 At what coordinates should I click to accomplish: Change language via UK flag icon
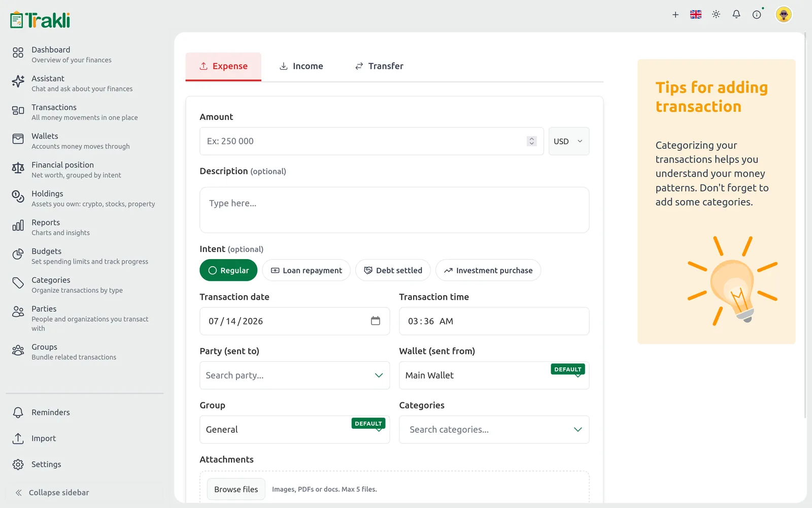(696, 15)
